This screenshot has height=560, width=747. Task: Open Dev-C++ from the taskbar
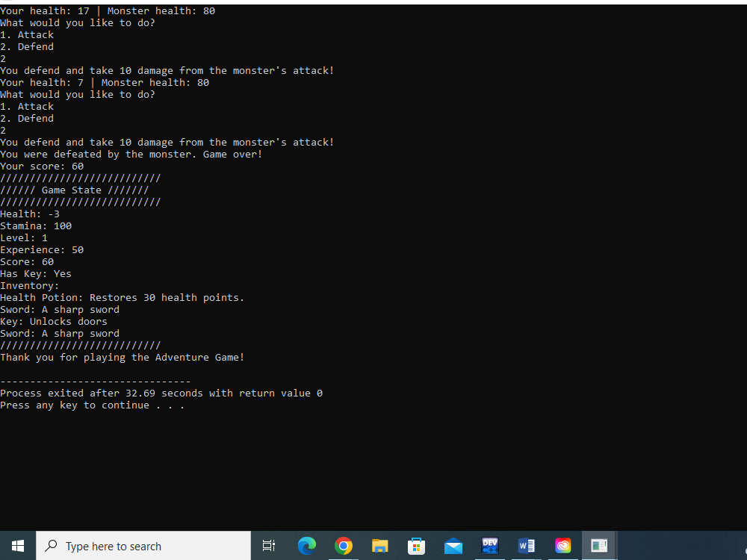[x=490, y=546]
